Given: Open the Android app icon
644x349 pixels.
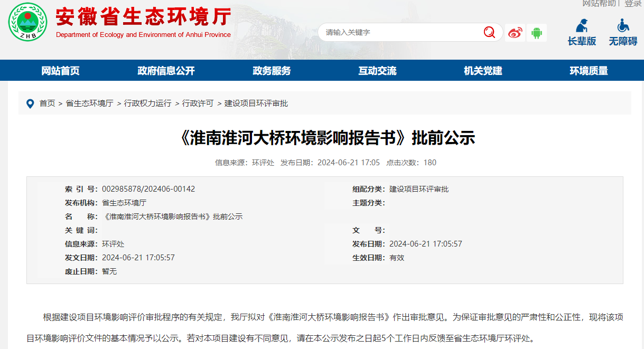Looking at the screenshot, I should [537, 33].
